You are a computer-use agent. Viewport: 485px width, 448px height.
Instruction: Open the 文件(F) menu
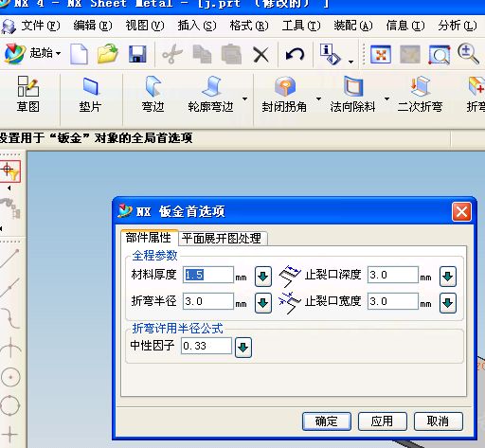click(x=40, y=26)
